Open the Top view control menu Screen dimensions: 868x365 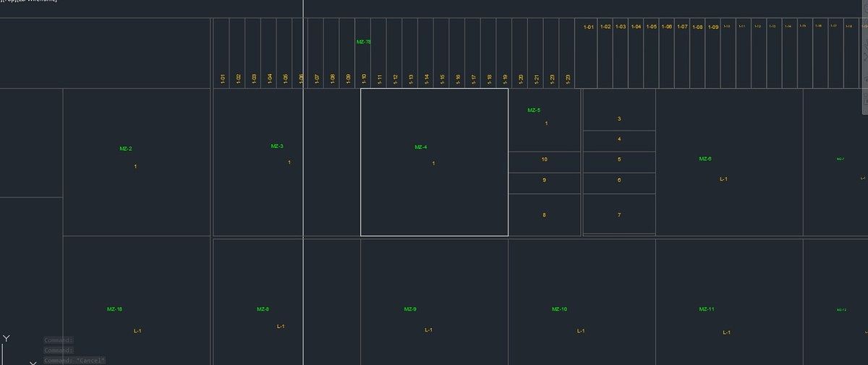9,1
